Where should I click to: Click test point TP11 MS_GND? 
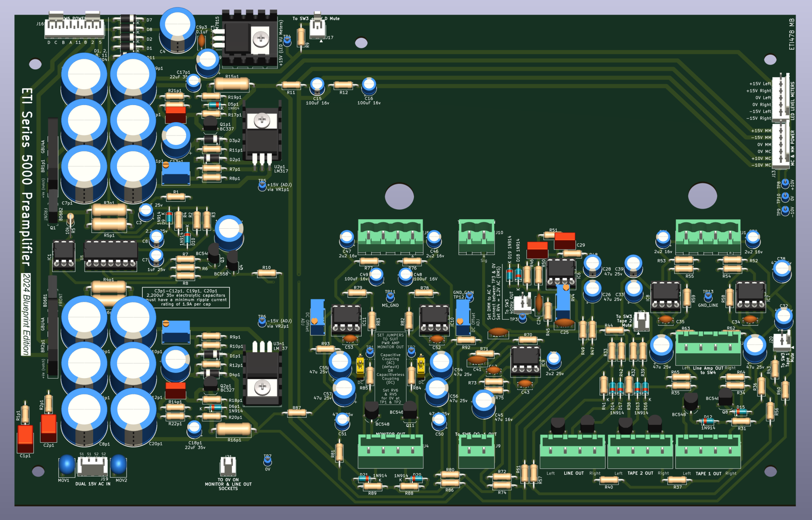pyautogui.click(x=390, y=297)
